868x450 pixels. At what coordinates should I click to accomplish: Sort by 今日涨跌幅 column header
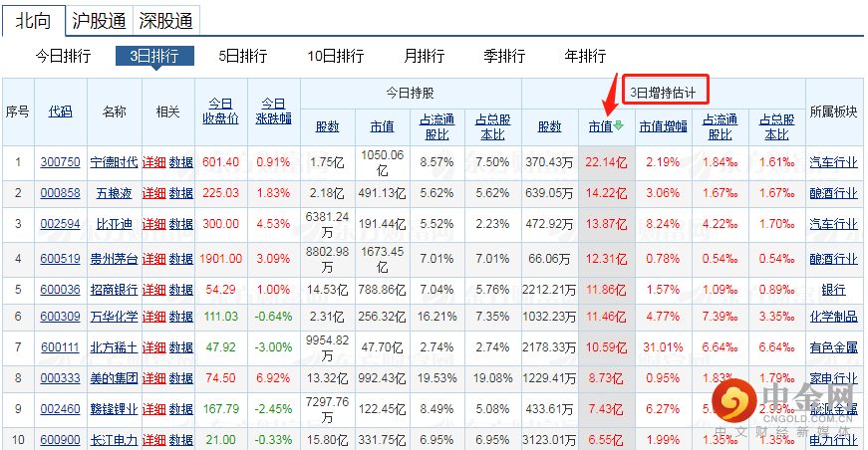pyautogui.click(x=273, y=112)
